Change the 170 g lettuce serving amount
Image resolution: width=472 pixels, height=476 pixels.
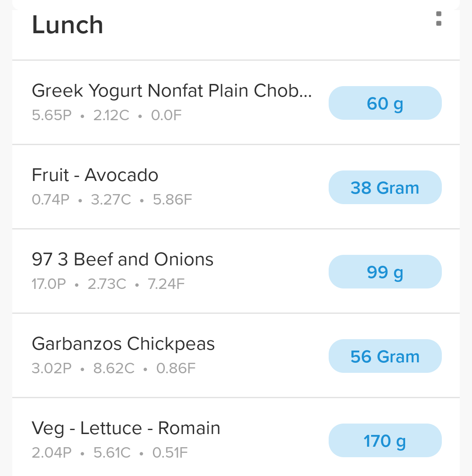385,441
